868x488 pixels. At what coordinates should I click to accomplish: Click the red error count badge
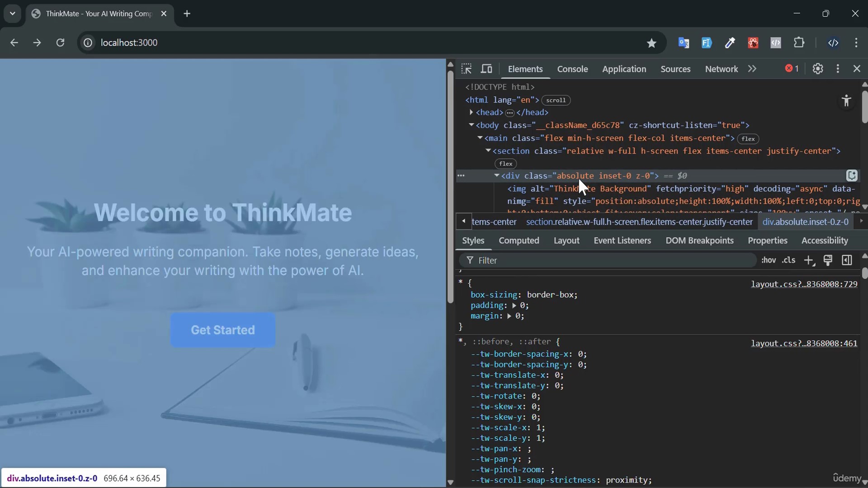[x=792, y=69]
